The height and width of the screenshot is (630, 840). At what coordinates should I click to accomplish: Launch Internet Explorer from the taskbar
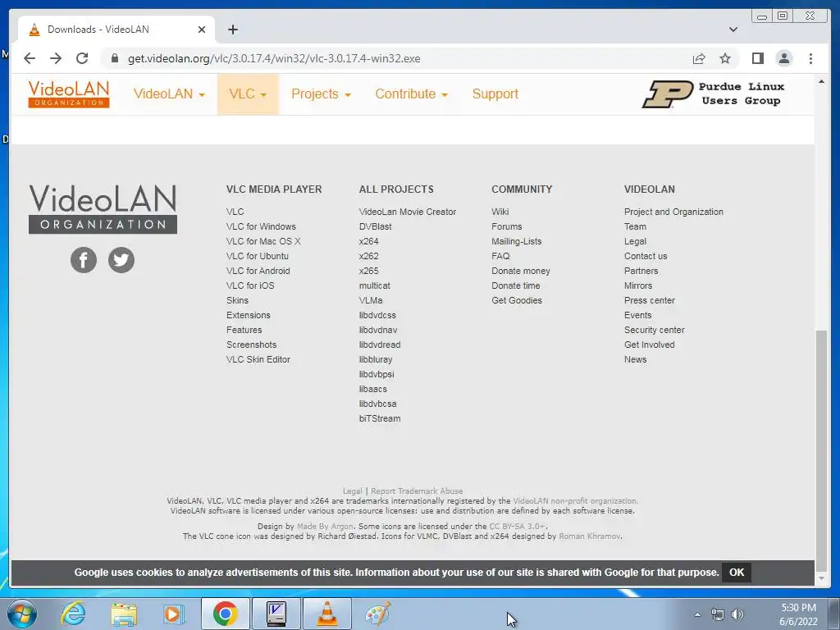pyautogui.click(x=73, y=614)
